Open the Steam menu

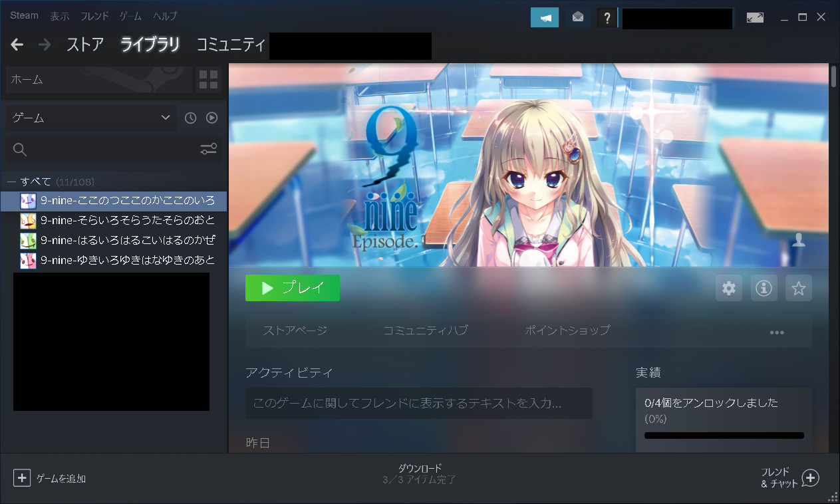(24, 15)
